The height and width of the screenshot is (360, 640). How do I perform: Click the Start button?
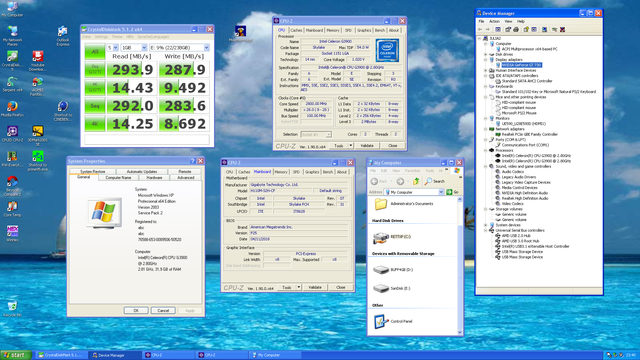[x=16, y=355]
